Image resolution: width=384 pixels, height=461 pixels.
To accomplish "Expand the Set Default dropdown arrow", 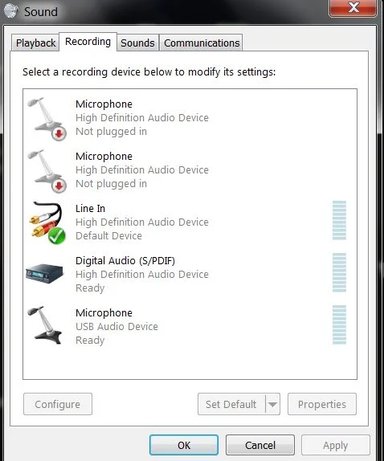I will tap(273, 404).
